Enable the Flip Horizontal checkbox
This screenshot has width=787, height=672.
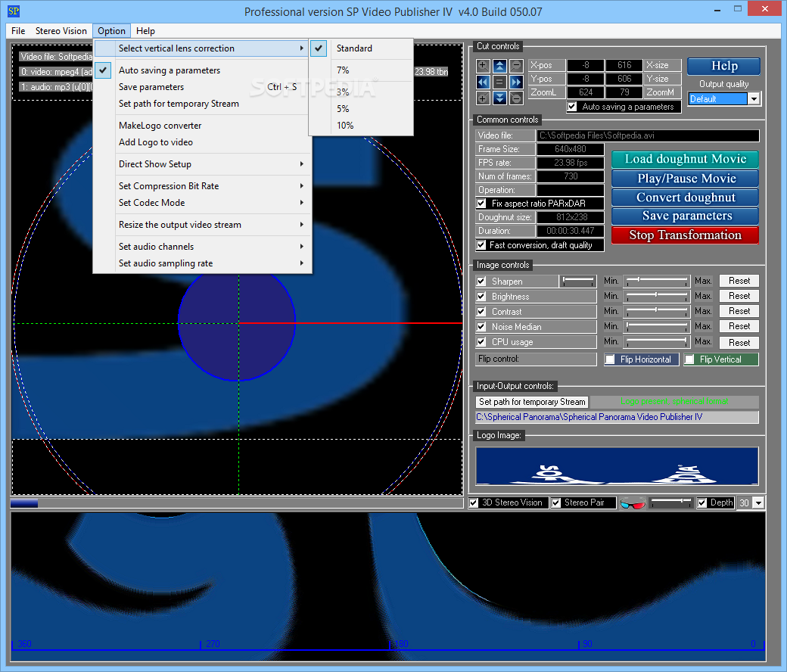coord(610,359)
